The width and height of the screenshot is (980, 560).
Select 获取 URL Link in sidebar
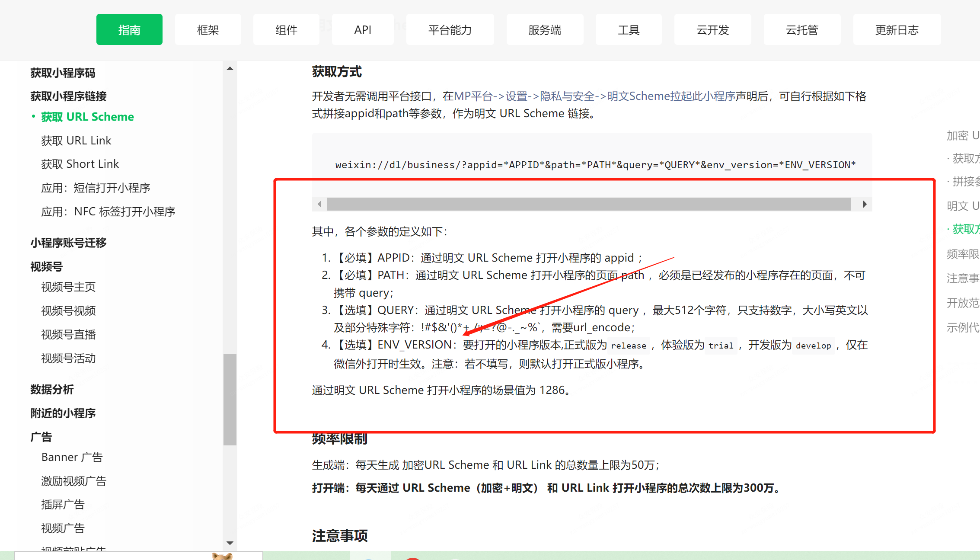click(76, 141)
